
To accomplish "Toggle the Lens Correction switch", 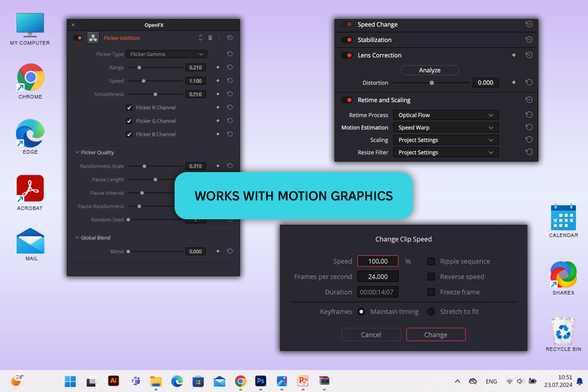I will [347, 55].
